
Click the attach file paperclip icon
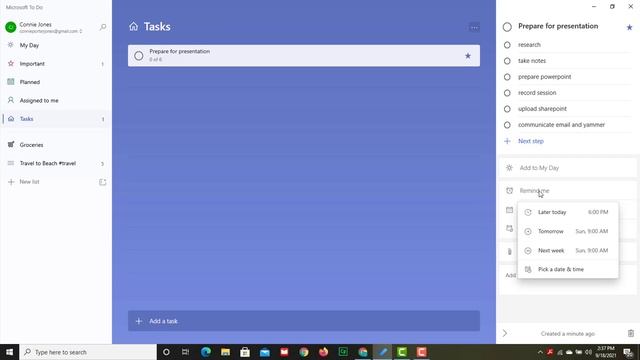point(509,252)
